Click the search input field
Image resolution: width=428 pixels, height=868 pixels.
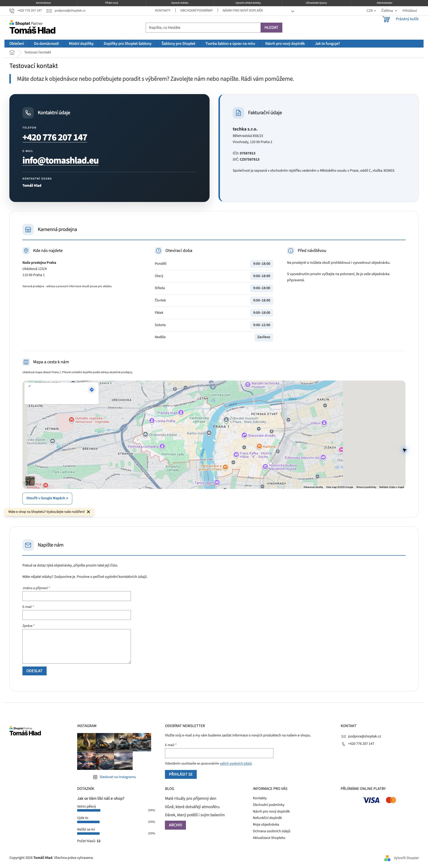(203, 28)
